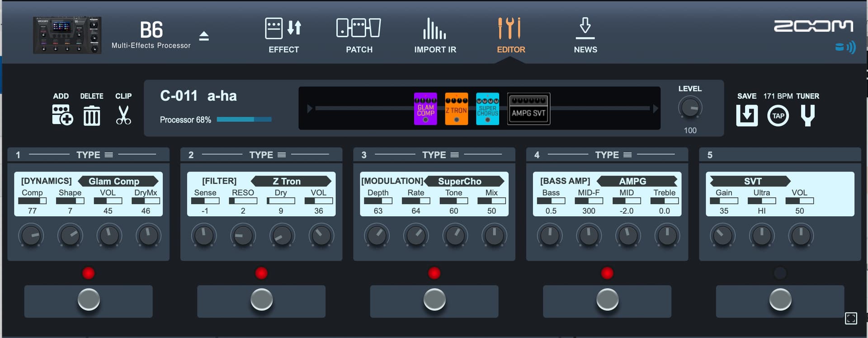Click the Clip scissors icon
The image size is (868, 338).
point(123,115)
